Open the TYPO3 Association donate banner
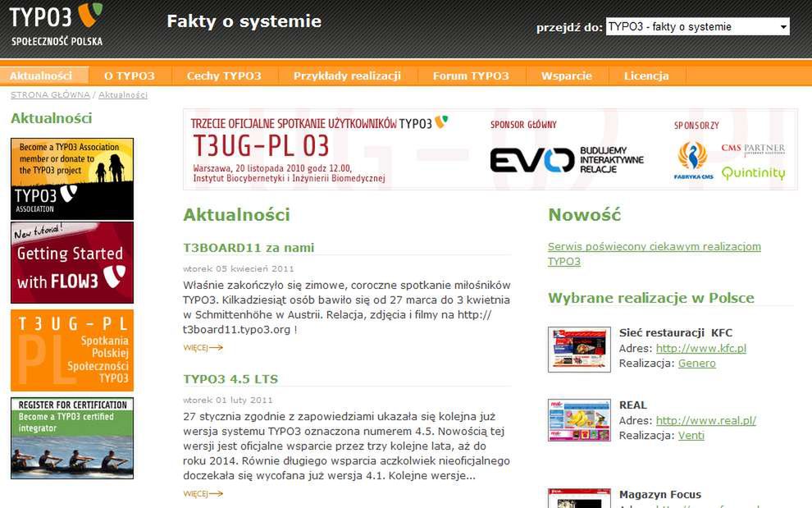Viewport: 812px width, 508px height. 72,179
